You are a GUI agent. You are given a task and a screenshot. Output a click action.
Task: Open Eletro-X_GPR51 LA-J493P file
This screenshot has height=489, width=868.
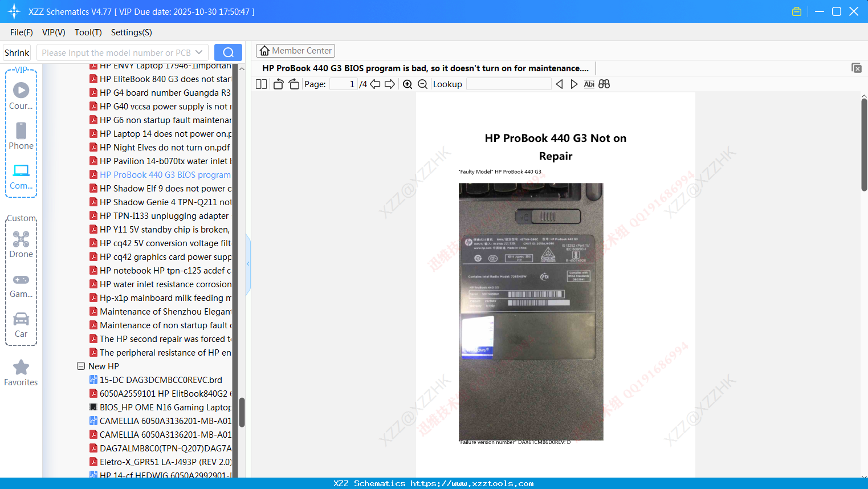160,462
